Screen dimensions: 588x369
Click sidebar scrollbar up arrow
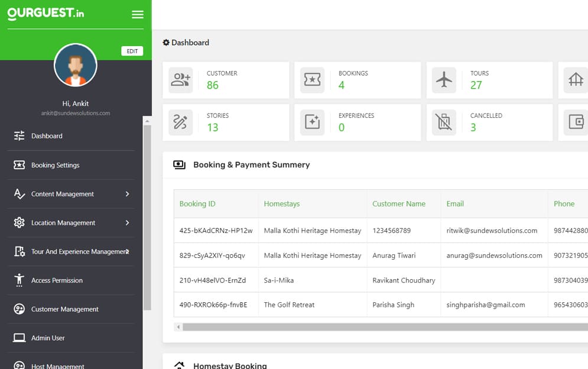pyautogui.click(x=147, y=121)
